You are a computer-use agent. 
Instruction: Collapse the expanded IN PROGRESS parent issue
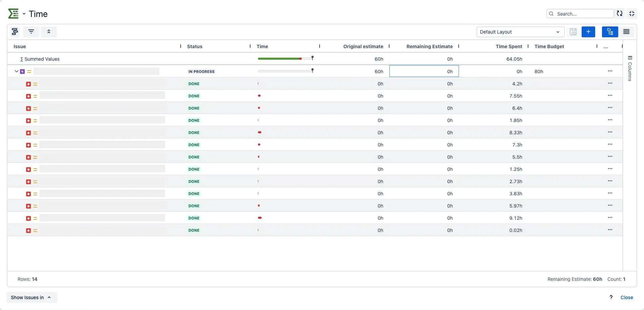[16, 71]
